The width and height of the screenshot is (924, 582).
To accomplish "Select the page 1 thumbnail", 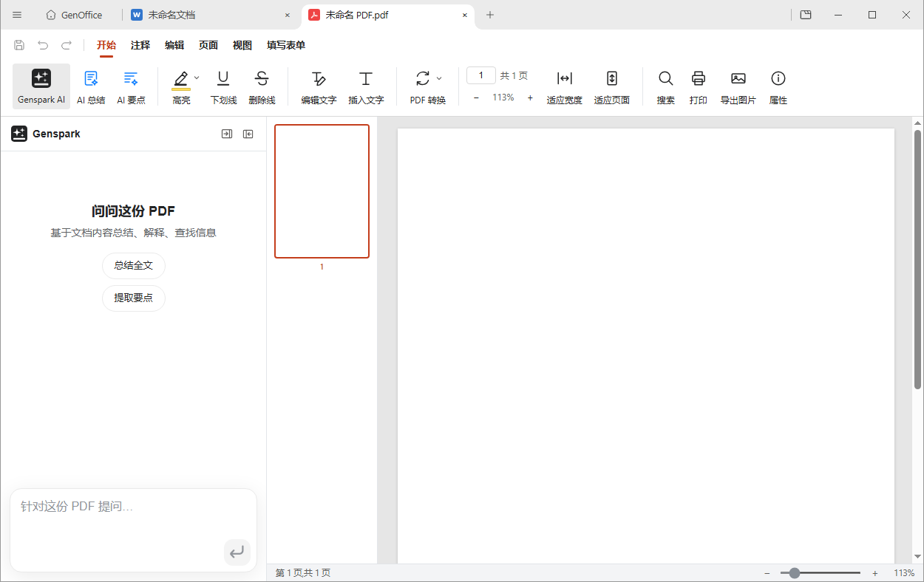I will tap(322, 191).
